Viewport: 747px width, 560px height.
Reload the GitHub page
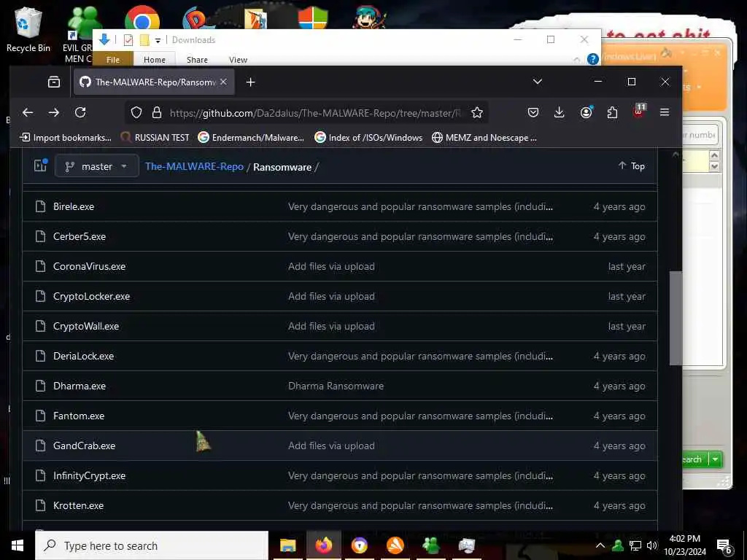click(80, 112)
